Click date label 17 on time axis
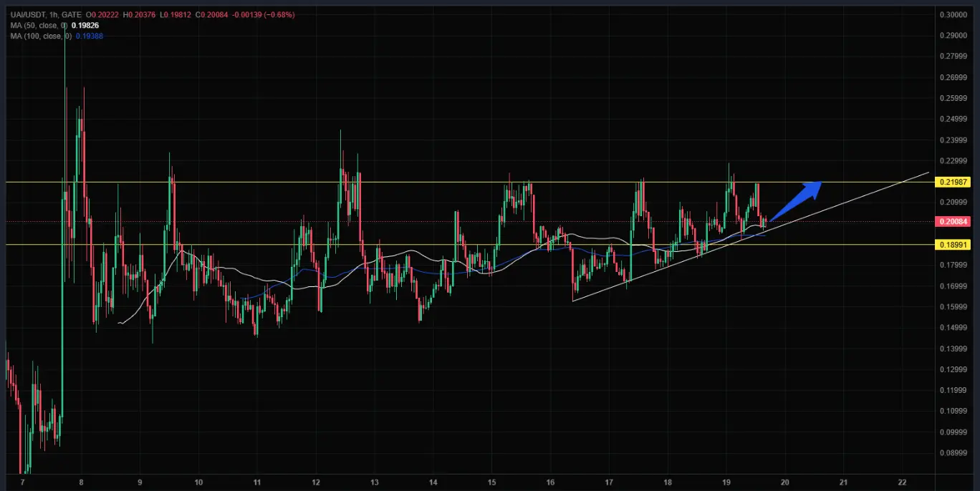 [609, 482]
